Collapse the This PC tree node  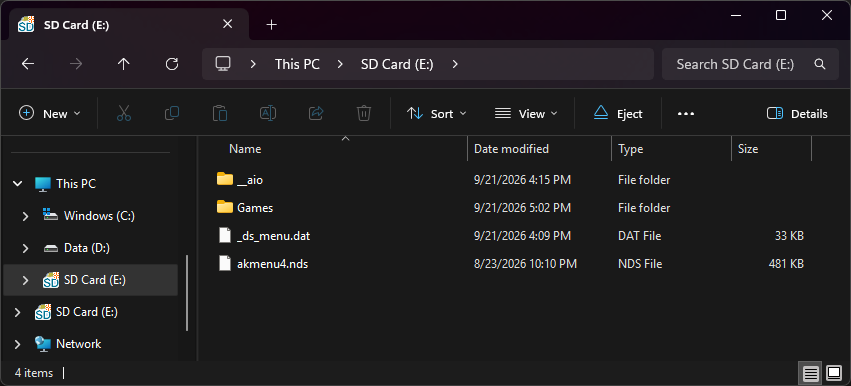[x=18, y=184]
